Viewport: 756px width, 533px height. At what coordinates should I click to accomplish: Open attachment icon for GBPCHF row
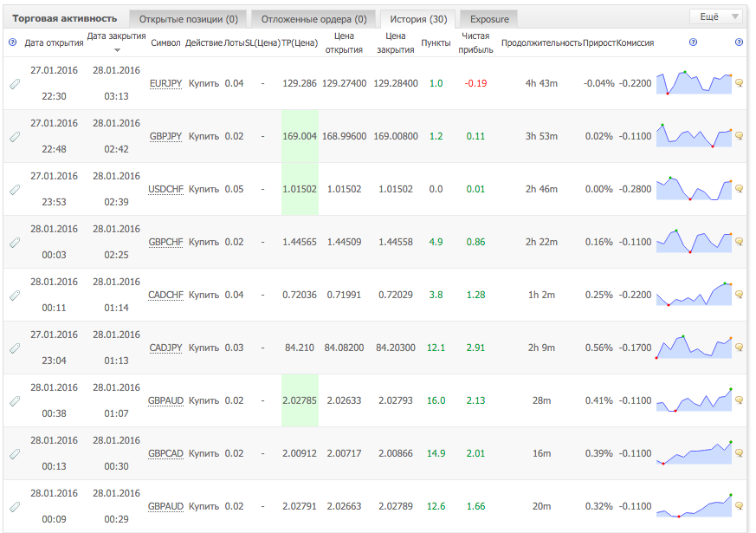(15, 243)
